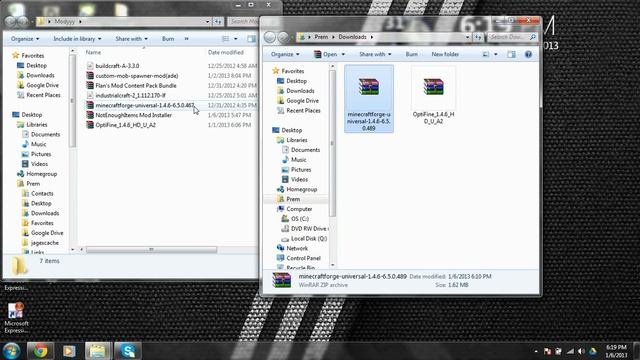The image size is (640, 360).
Task: Click the Action Center flag icon
Action: 547,351
